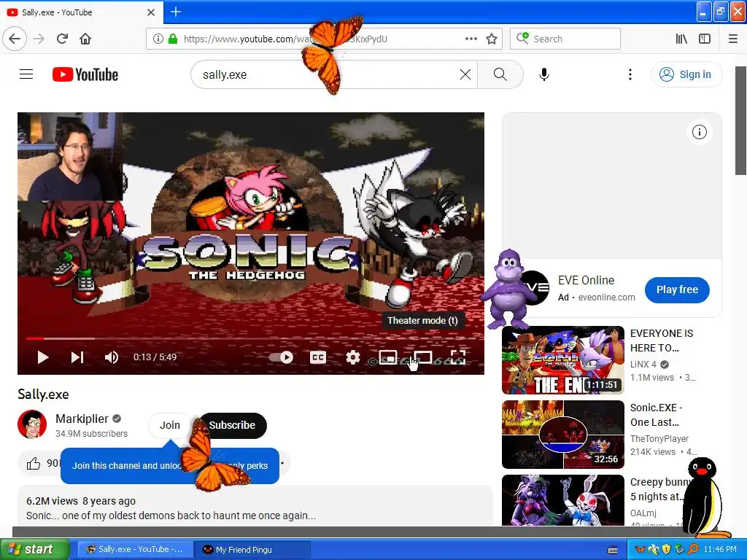The height and width of the screenshot is (560, 747).
Task: Subscribe to Markiplier
Action: 232,425
